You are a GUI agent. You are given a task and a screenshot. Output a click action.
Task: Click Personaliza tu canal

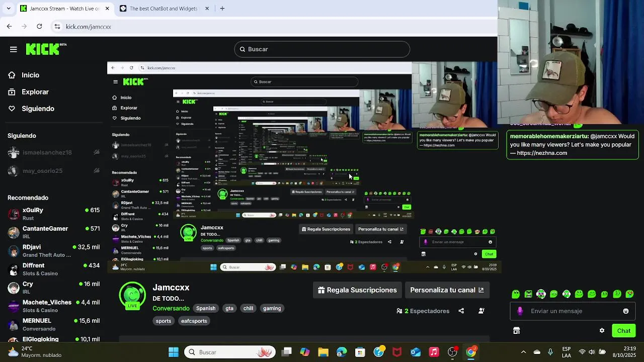tap(447, 290)
